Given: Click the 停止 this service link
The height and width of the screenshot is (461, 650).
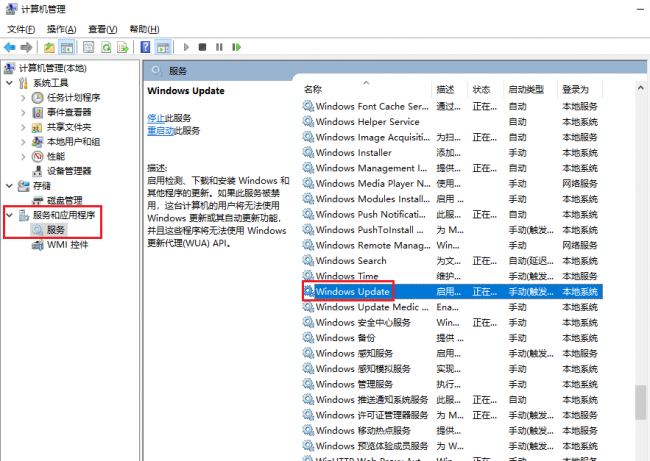Looking at the screenshot, I should pos(156,119).
